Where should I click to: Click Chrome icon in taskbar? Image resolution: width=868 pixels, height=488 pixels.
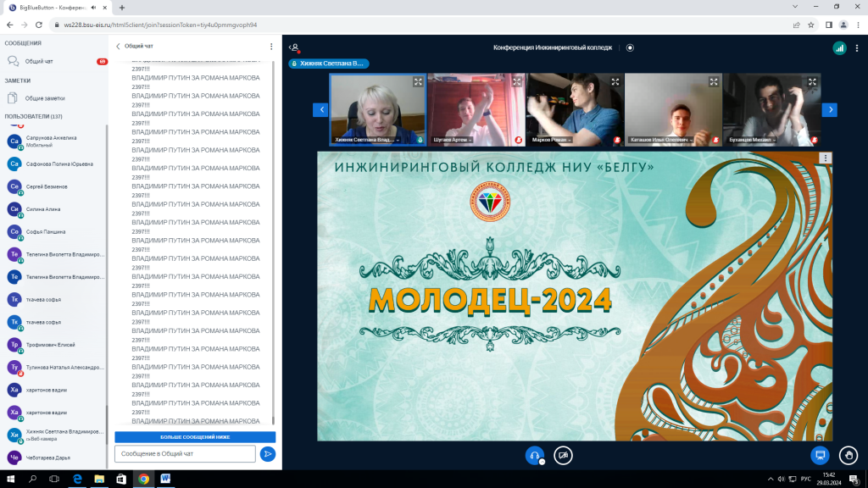pos(143,480)
